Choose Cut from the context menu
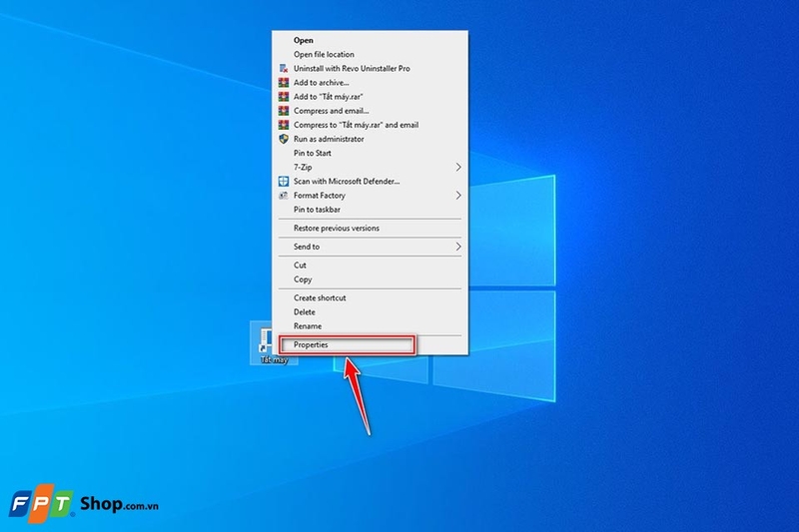 (370, 266)
